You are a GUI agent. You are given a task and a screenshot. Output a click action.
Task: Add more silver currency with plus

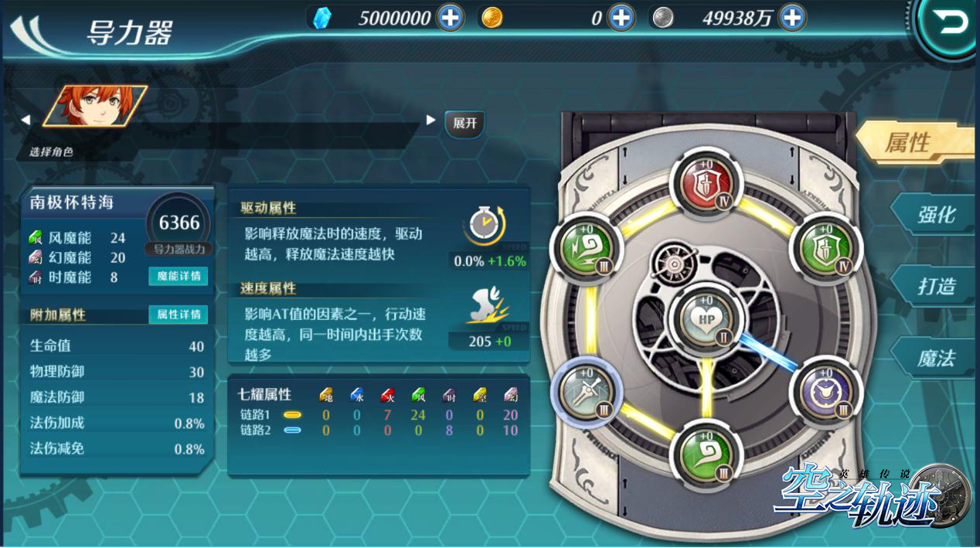point(791,17)
